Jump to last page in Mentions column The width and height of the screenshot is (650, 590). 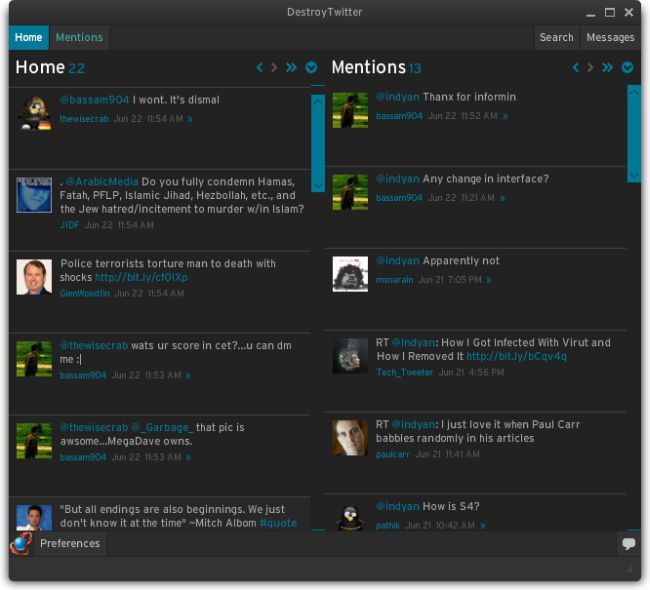coord(607,67)
